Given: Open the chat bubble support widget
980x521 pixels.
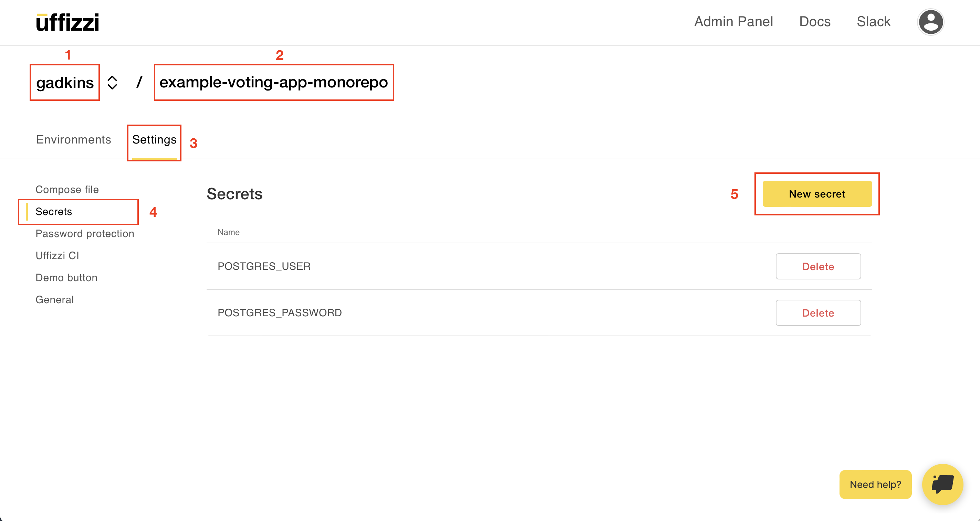Looking at the screenshot, I should (942, 484).
